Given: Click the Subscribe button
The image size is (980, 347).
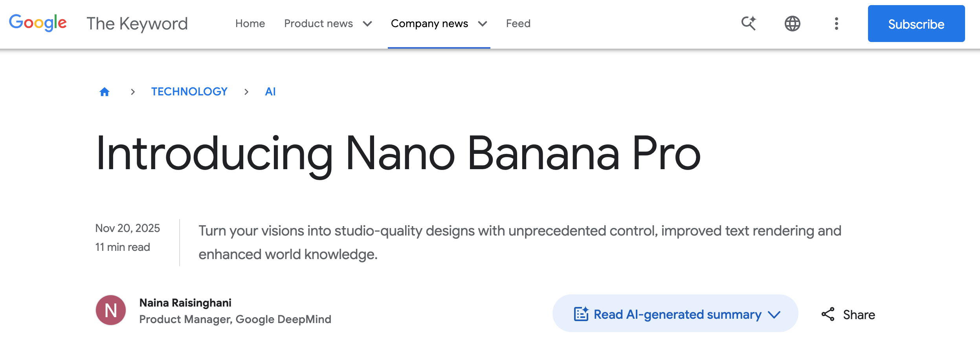Looking at the screenshot, I should [916, 24].
